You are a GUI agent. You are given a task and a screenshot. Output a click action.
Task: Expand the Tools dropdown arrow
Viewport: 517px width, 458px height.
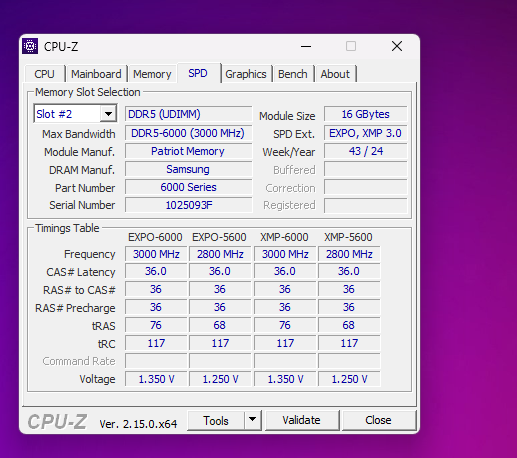point(252,420)
